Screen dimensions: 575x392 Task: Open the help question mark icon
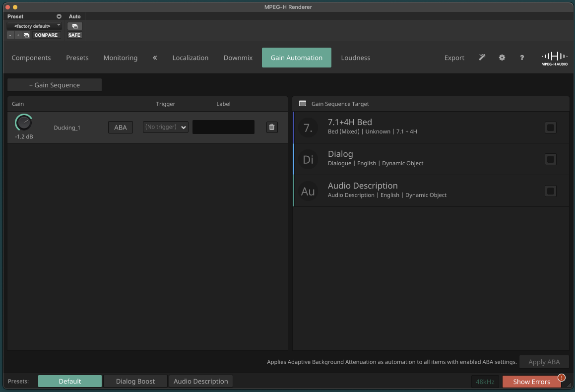(x=522, y=58)
